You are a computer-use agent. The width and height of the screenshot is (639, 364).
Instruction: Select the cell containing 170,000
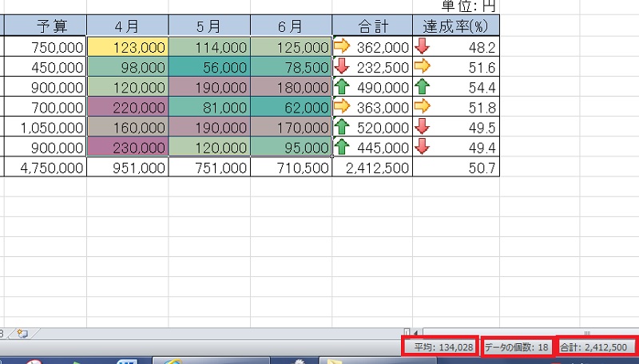click(291, 127)
